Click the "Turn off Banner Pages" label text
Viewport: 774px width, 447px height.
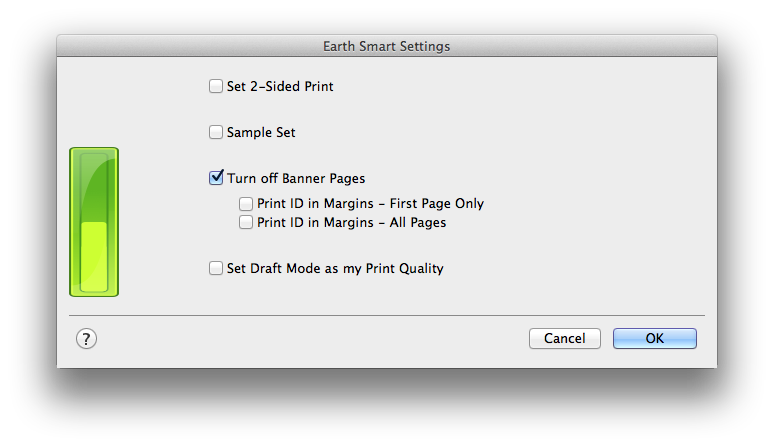(x=296, y=179)
